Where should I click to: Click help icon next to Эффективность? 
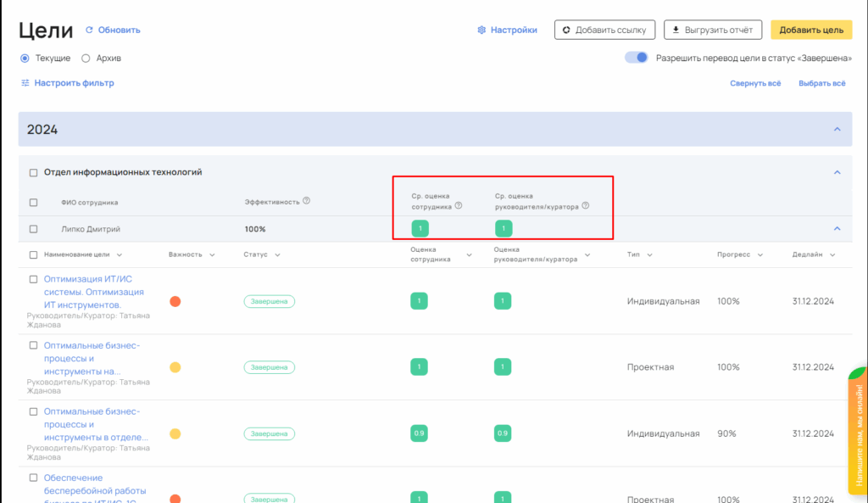coord(307,202)
